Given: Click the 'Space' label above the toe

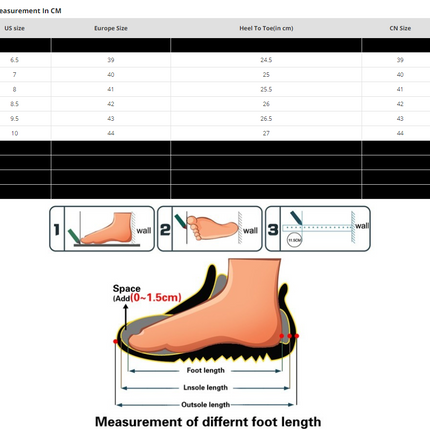Looking at the screenshot, I should tap(126, 288).
